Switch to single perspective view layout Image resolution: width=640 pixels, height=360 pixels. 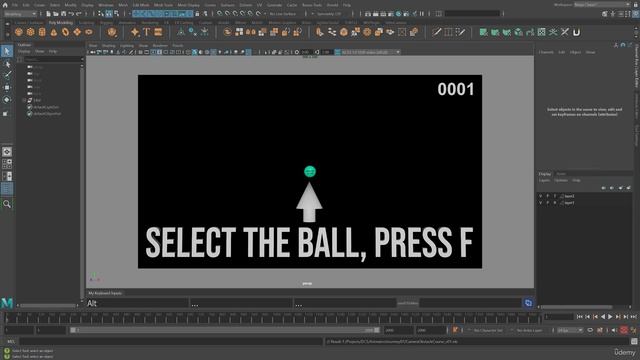[7, 152]
